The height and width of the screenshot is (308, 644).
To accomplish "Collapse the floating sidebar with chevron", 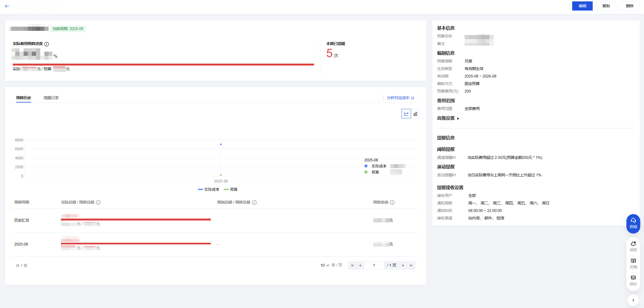I will click(633, 300).
